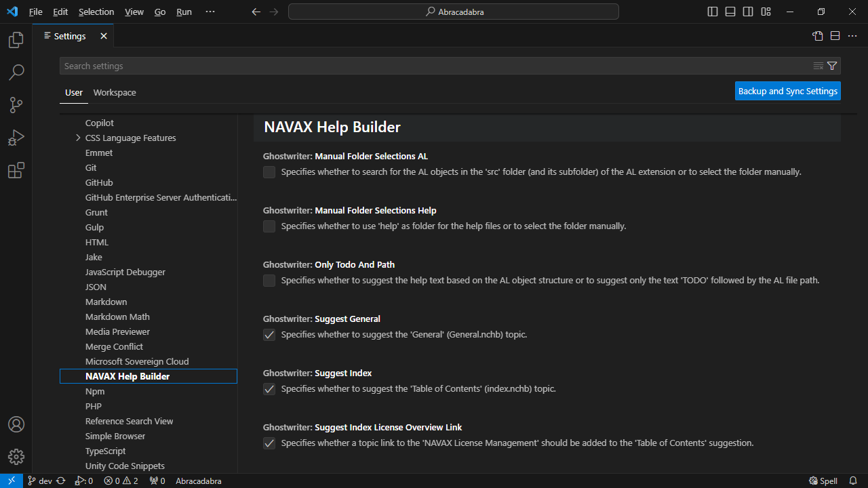Open the overflow menu in menu bar
This screenshot has width=868, height=488.
point(210,12)
